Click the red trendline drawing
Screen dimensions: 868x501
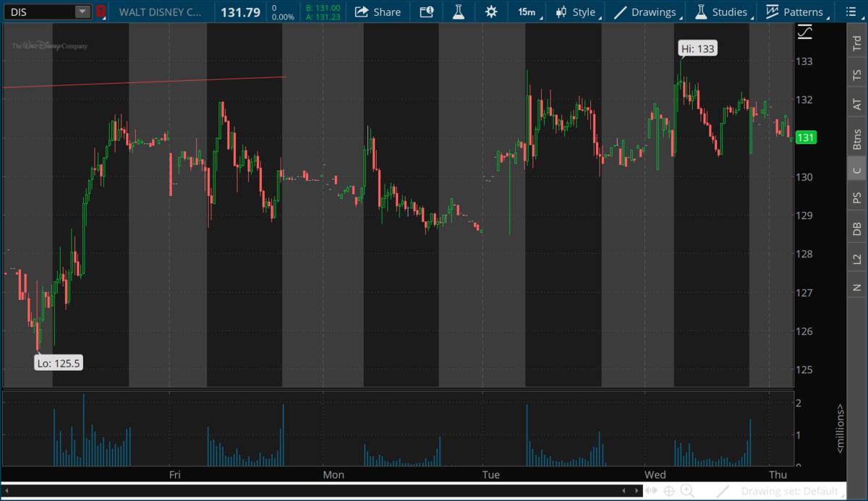pos(145,82)
